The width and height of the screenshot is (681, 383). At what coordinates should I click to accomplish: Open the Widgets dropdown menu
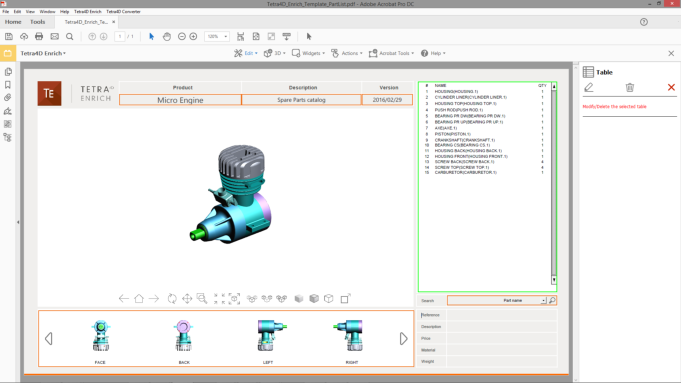tap(308, 53)
